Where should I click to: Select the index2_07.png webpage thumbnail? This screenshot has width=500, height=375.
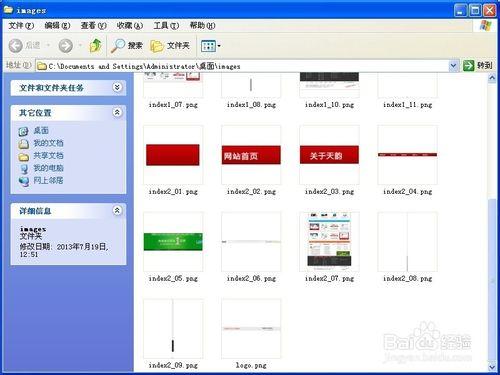coord(329,242)
